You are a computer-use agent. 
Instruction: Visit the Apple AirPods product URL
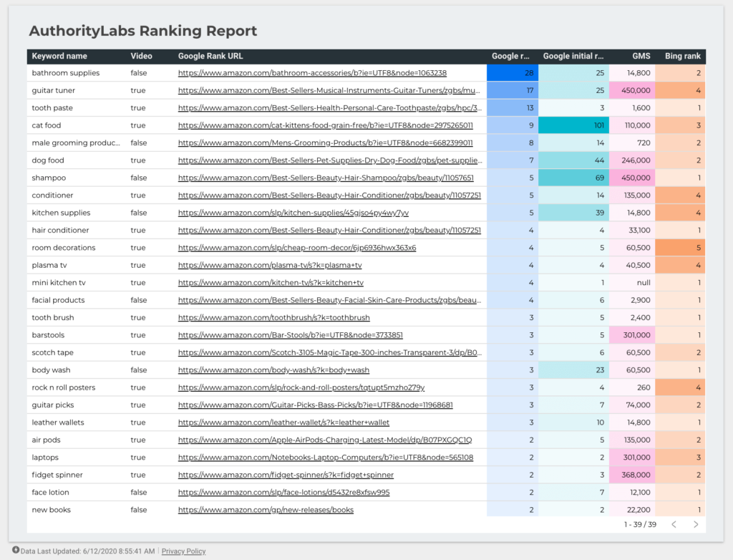(325, 440)
